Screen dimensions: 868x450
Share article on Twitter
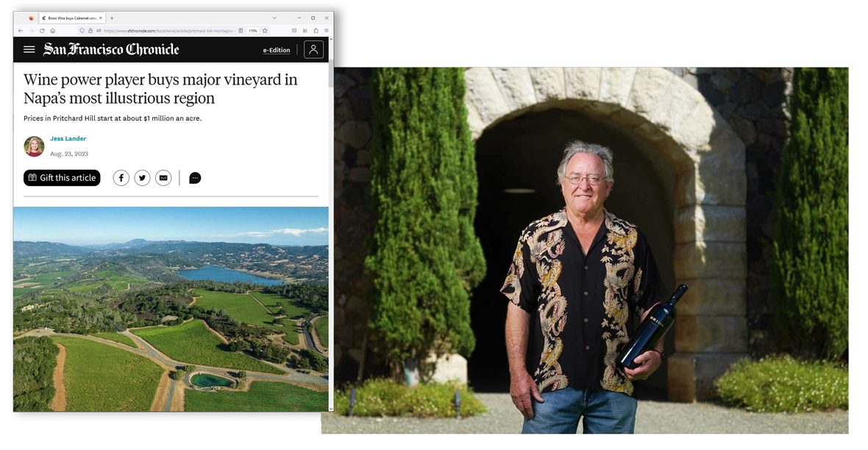[142, 178]
